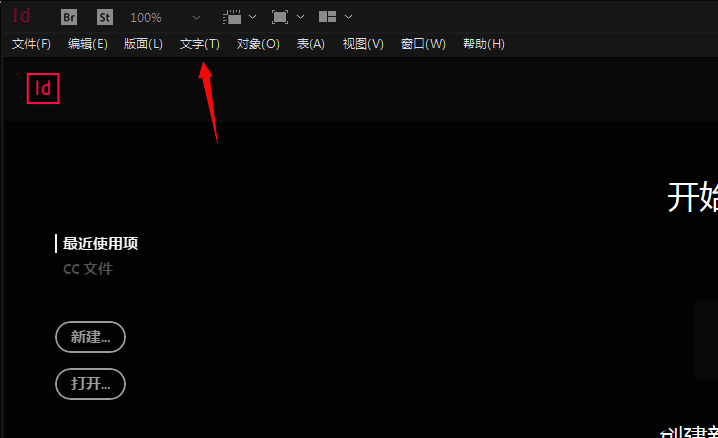
Task: Click the 打开... button
Action: click(x=90, y=384)
